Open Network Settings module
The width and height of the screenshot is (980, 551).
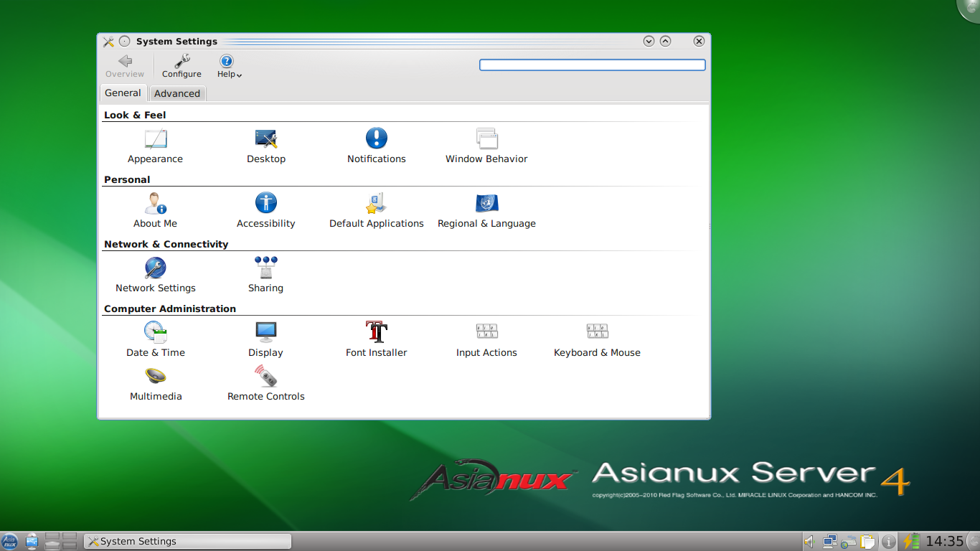click(x=155, y=275)
